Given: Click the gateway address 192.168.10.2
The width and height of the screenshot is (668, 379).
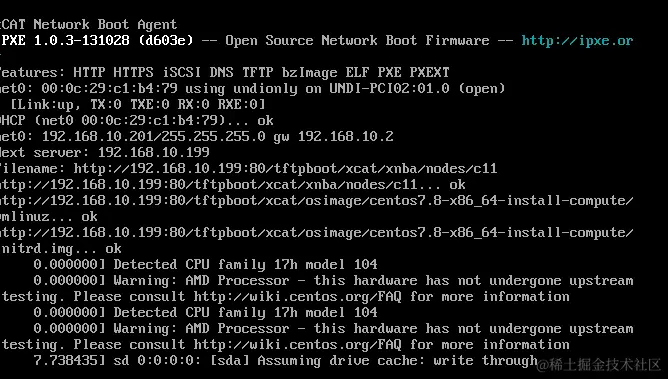Looking at the screenshot, I should (x=346, y=137).
